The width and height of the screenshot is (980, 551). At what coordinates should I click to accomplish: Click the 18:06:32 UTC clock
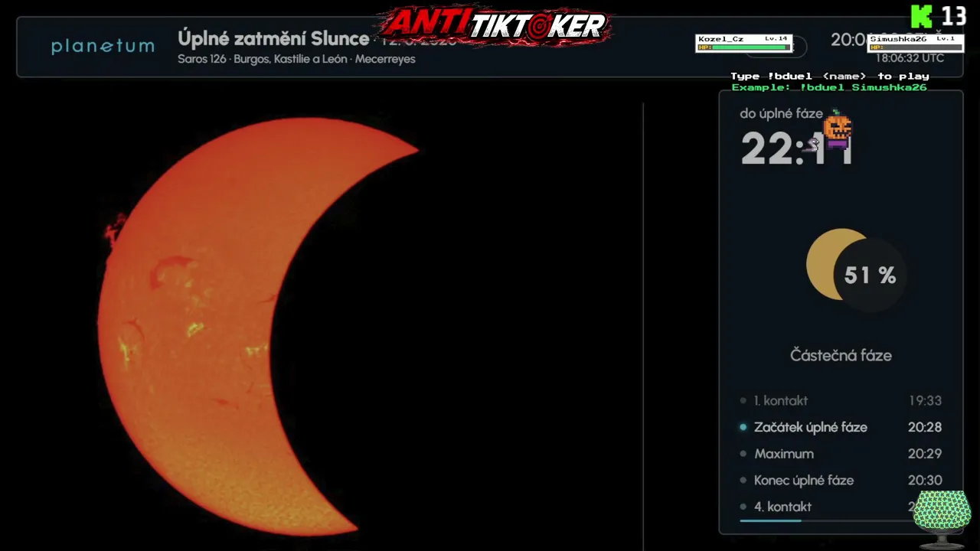point(910,58)
